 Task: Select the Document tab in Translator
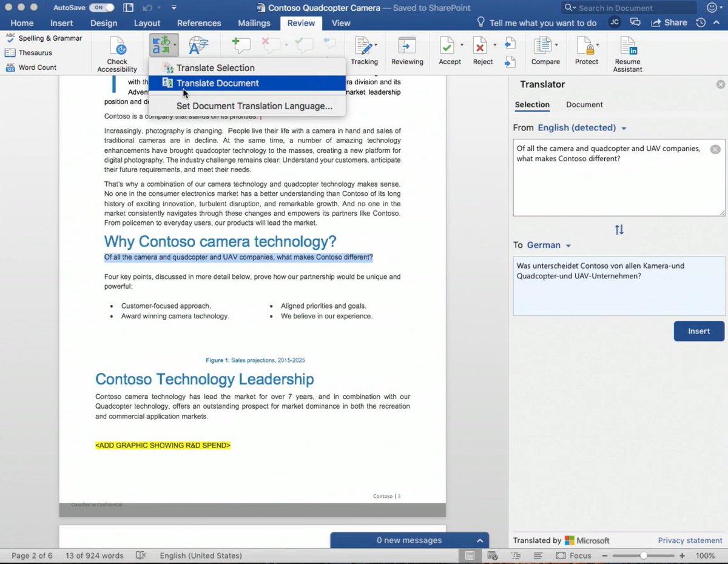click(x=584, y=104)
